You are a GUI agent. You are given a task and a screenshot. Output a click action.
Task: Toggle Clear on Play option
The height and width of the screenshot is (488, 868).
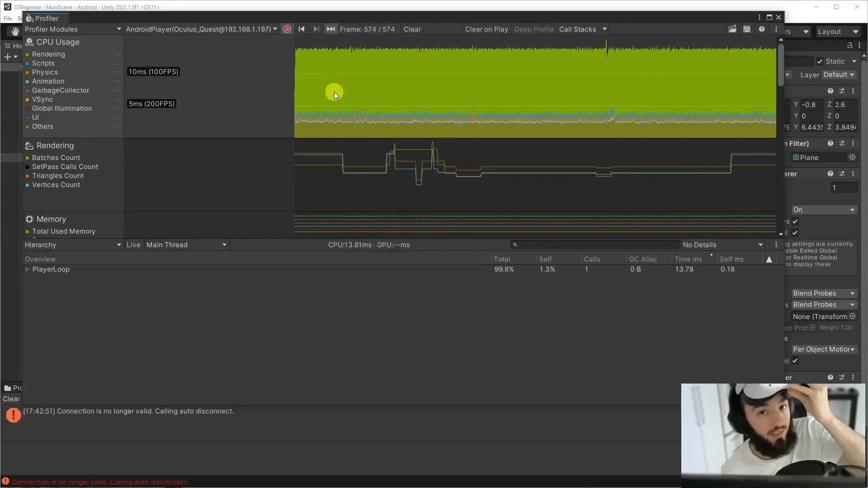point(486,29)
